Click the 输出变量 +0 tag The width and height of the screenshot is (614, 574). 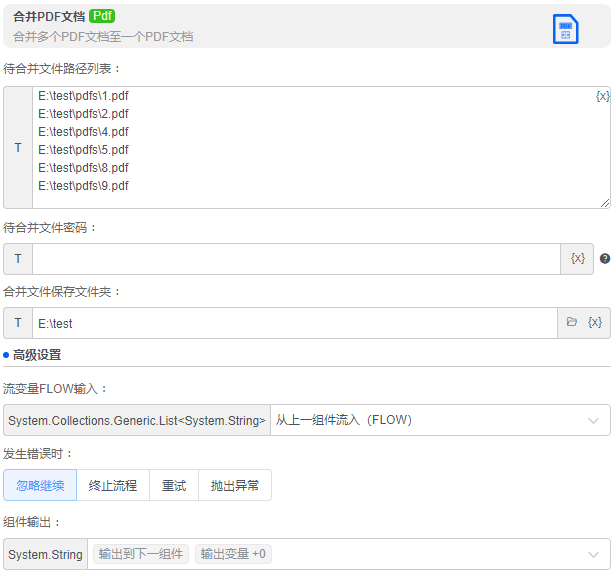(233, 554)
